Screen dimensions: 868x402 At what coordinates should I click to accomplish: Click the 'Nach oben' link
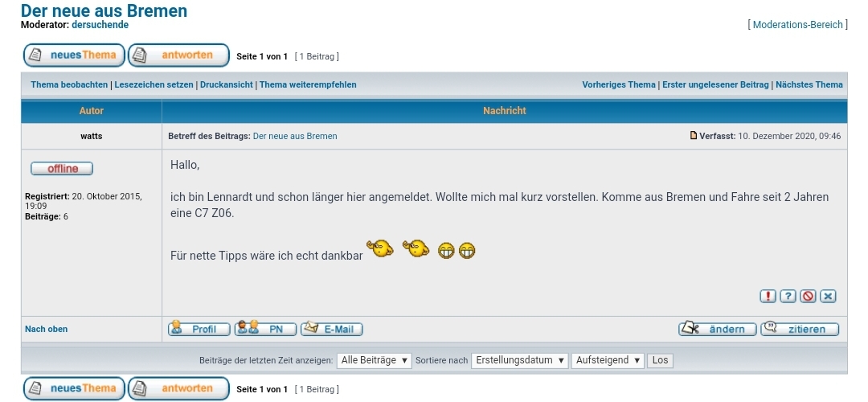pos(47,329)
